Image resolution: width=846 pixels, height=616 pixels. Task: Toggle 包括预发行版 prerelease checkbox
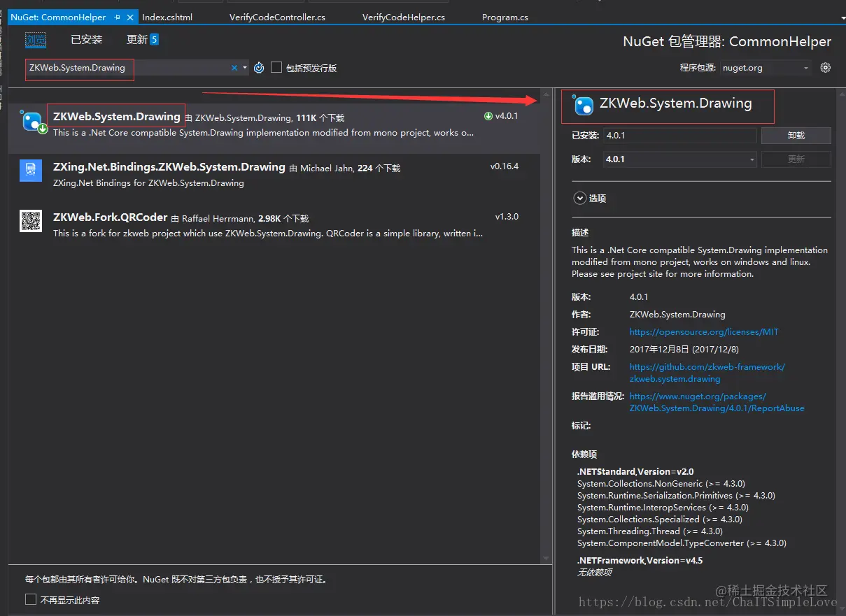[276, 67]
